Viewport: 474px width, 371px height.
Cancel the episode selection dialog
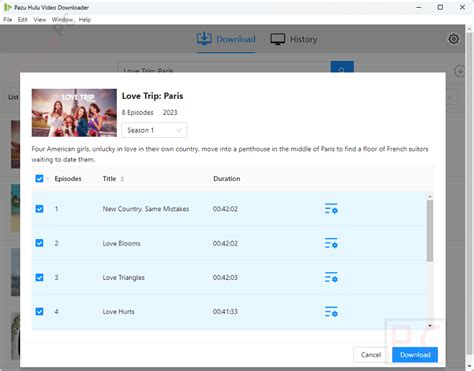point(371,355)
